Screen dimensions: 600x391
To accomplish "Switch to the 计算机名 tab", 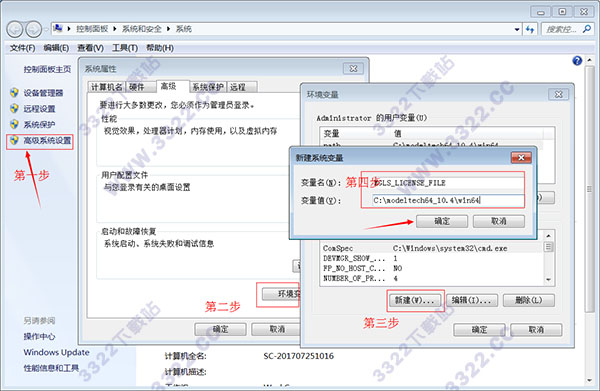I will 107,87.
